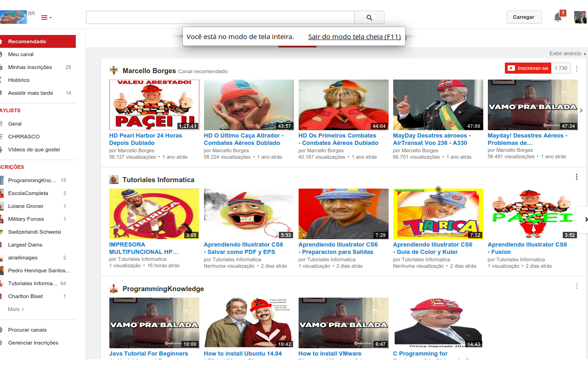The image size is (588, 368).
Task: Play HD Pearl Harbor 24 Horas thumbnail
Action: pos(154,105)
